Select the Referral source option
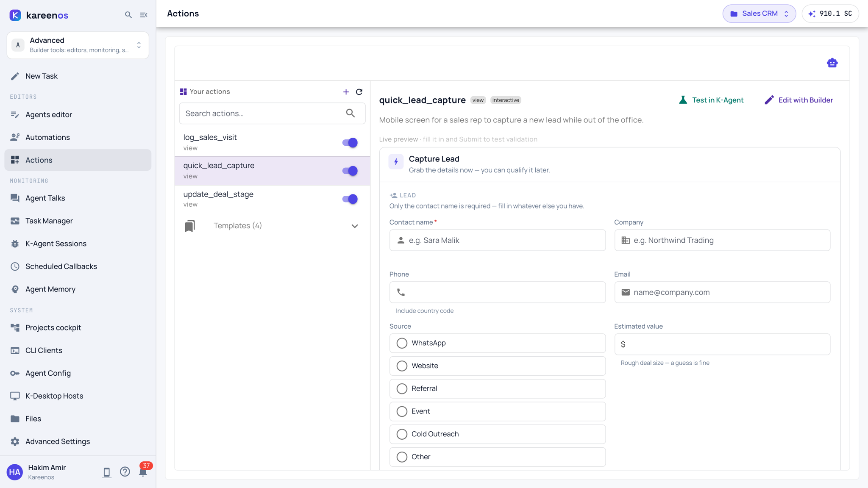This screenshot has width=868, height=488. (497, 388)
